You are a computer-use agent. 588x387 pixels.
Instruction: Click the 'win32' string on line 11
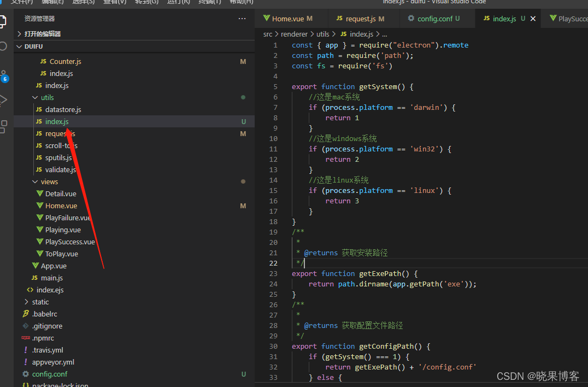pyautogui.click(x=424, y=149)
